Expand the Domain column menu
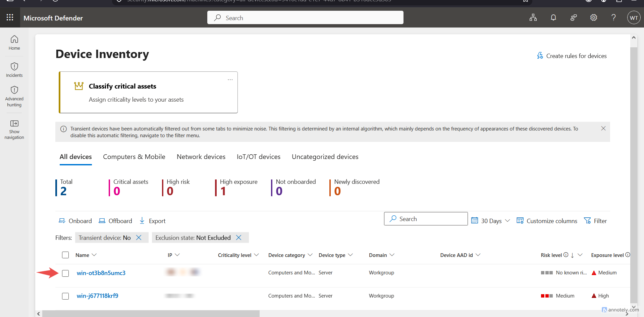The width and height of the screenshot is (644, 317). [x=392, y=255]
